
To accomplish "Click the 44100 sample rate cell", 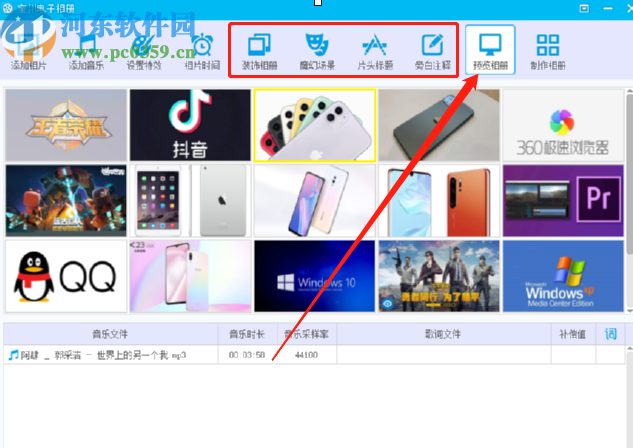I will [306, 355].
